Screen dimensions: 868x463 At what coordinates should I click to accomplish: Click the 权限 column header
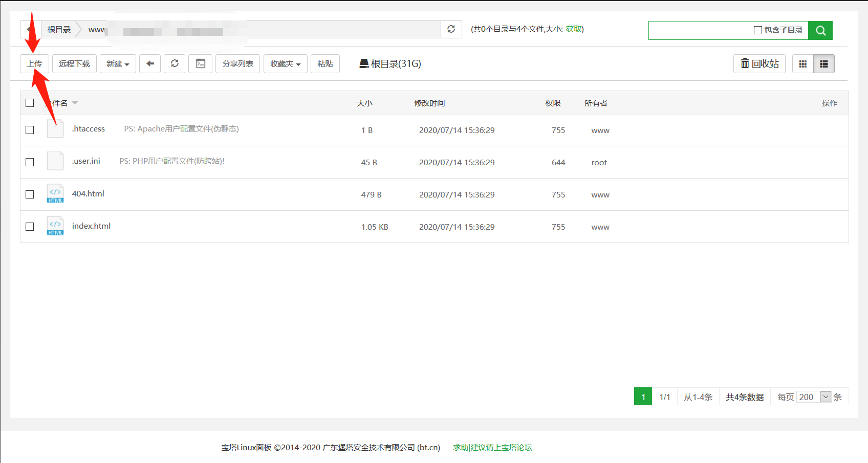pos(553,103)
